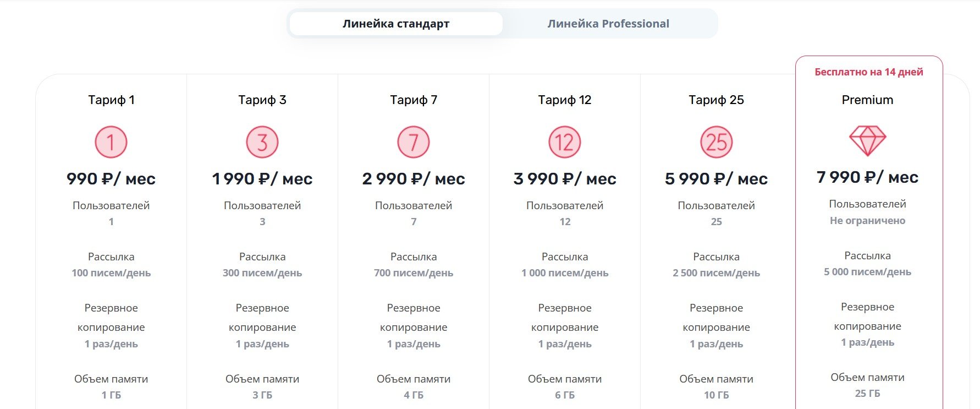Click the Premium plan title

pos(867,100)
